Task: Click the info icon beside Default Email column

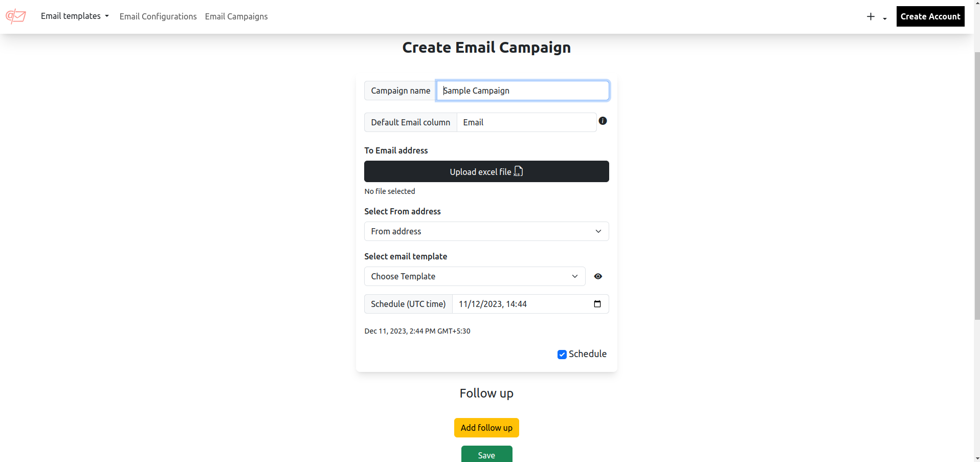Action: coord(603,121)
